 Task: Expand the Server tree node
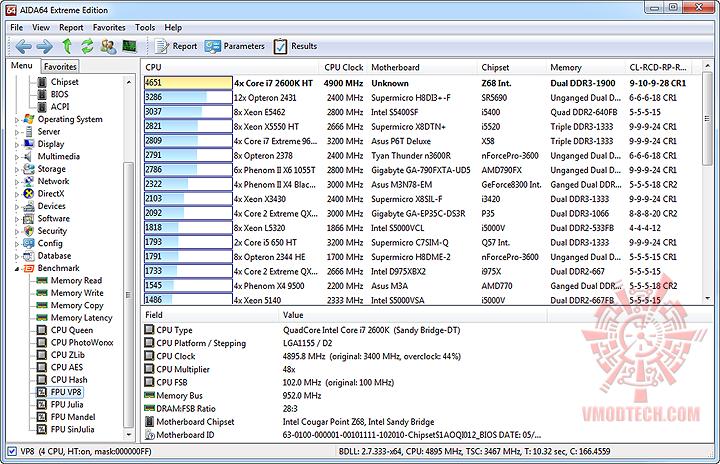17,132
